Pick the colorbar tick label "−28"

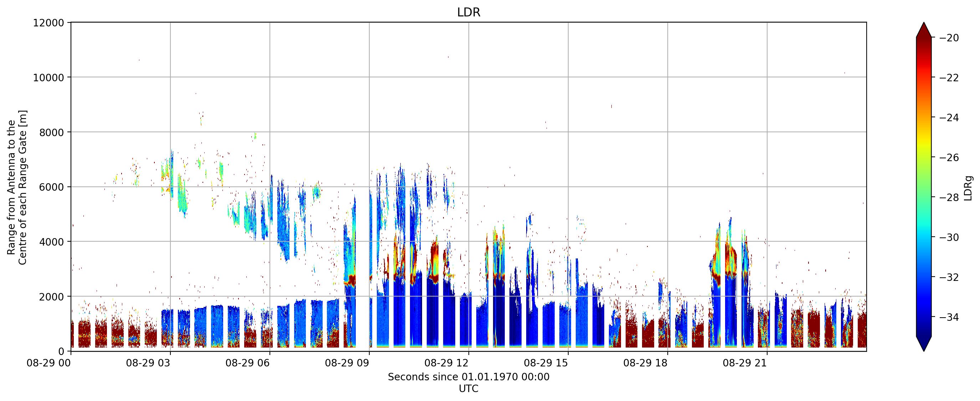(949, 197)
